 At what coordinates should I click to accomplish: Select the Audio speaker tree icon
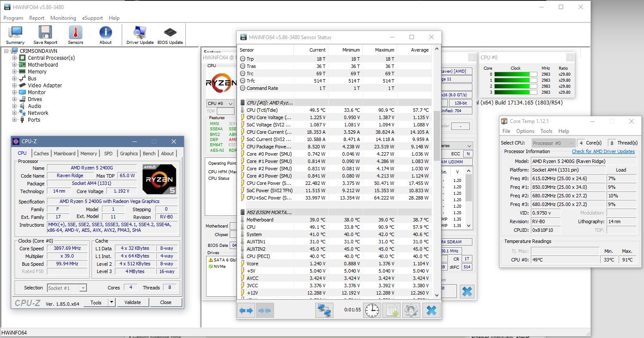click(x=22, y=106)
